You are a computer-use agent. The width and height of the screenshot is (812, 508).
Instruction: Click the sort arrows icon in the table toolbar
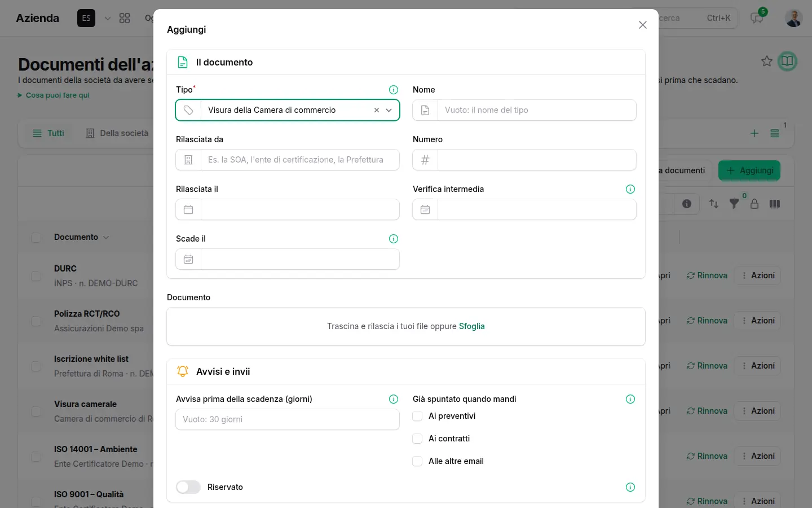714,204
